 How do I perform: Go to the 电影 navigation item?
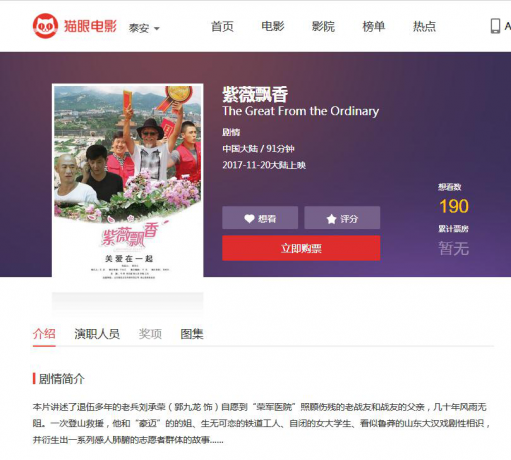pyautogui.click(x=273, y=26)
